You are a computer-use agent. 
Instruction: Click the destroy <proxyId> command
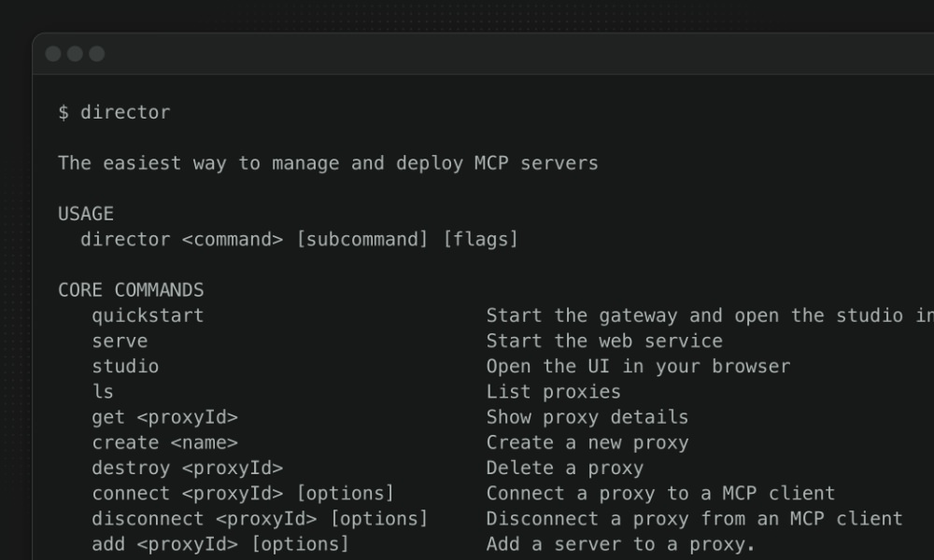[x=189, y=468]
